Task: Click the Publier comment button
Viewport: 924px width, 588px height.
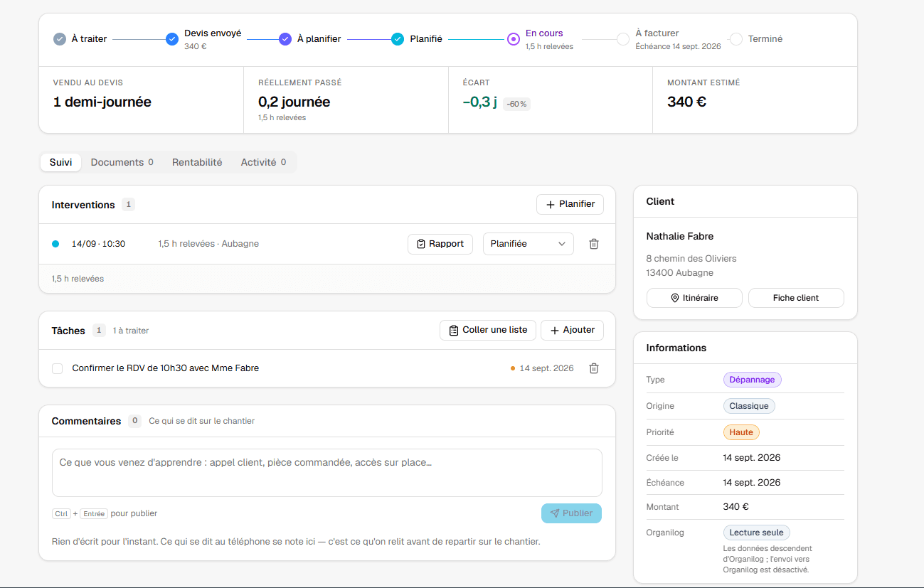Action: tap(571, 513)
